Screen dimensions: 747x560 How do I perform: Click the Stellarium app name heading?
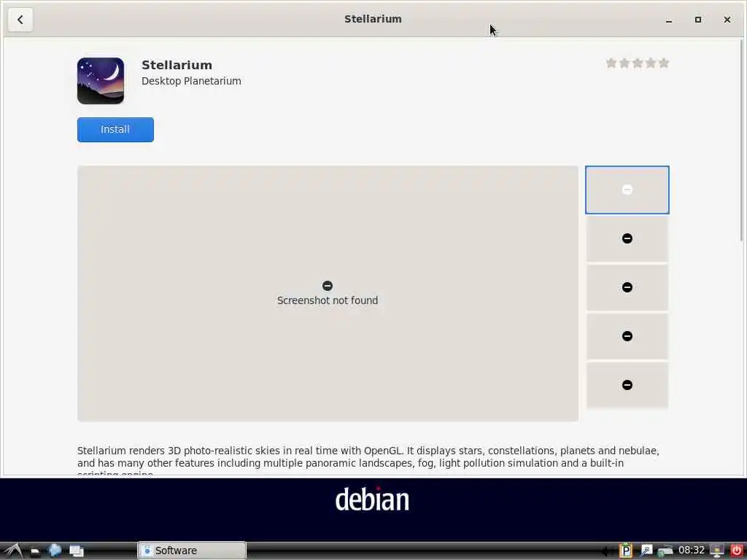tap(177, 65)
